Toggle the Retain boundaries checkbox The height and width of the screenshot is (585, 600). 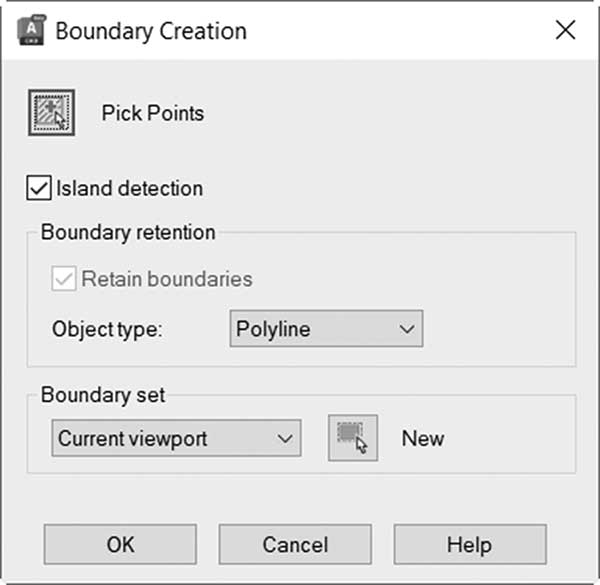click(64, 278)
